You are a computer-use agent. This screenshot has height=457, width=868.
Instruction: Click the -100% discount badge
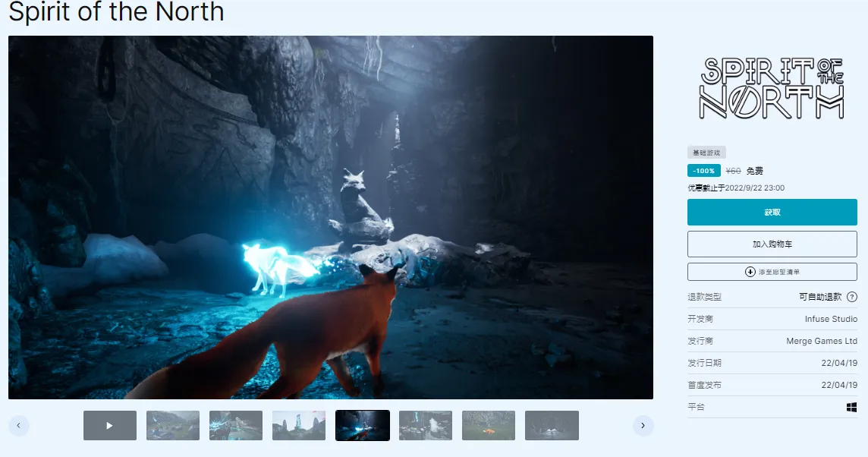click(703, 171)
